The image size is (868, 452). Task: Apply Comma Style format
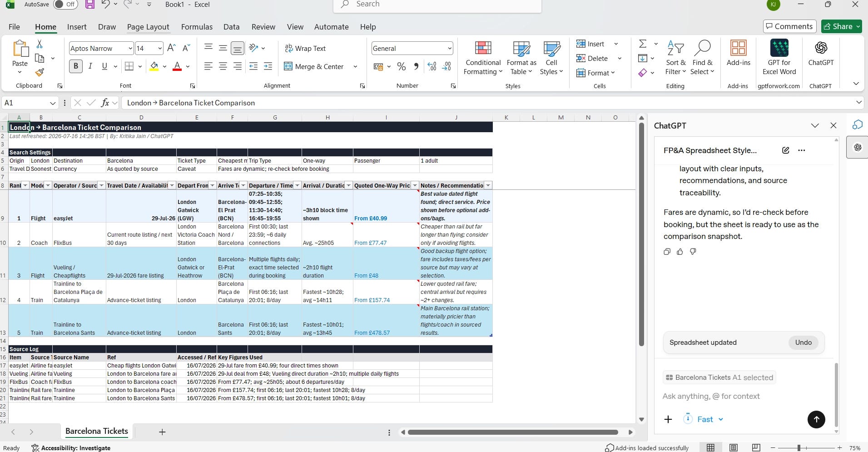416,67
